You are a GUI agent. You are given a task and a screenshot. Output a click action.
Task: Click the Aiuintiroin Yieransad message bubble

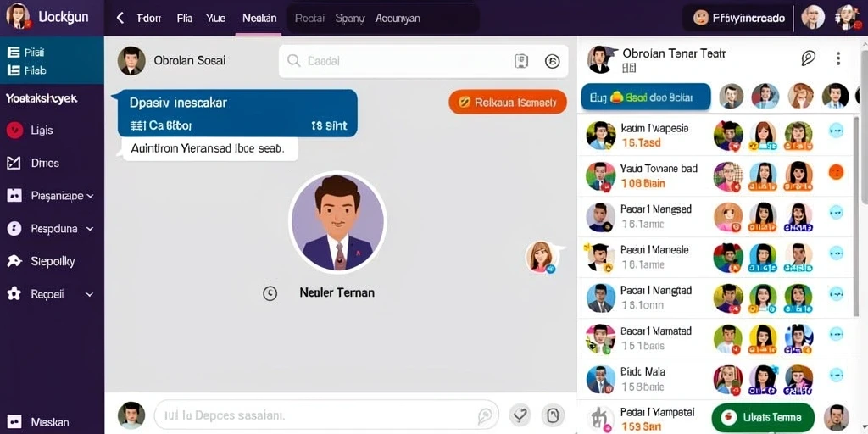(209, 149)
